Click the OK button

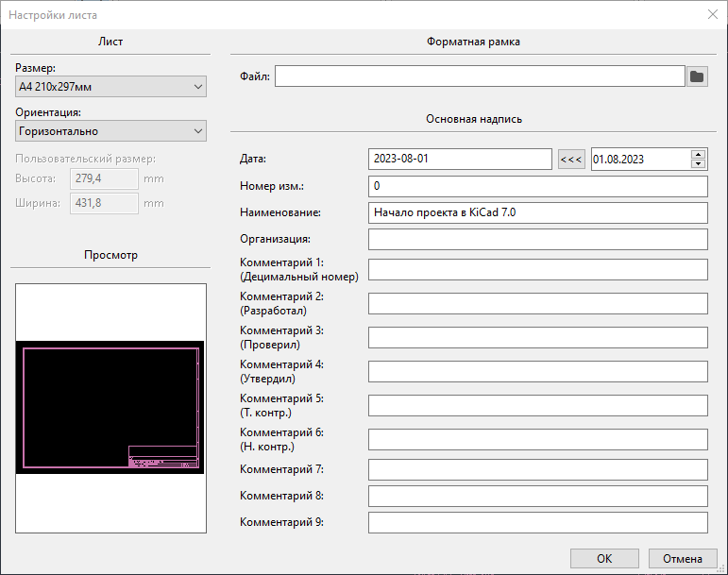604,559
